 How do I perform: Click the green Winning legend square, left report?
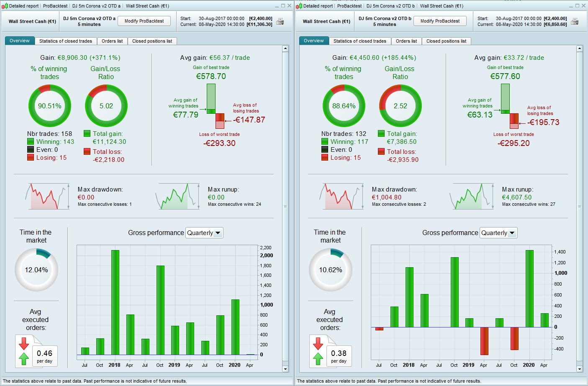(x=31, y=142)
